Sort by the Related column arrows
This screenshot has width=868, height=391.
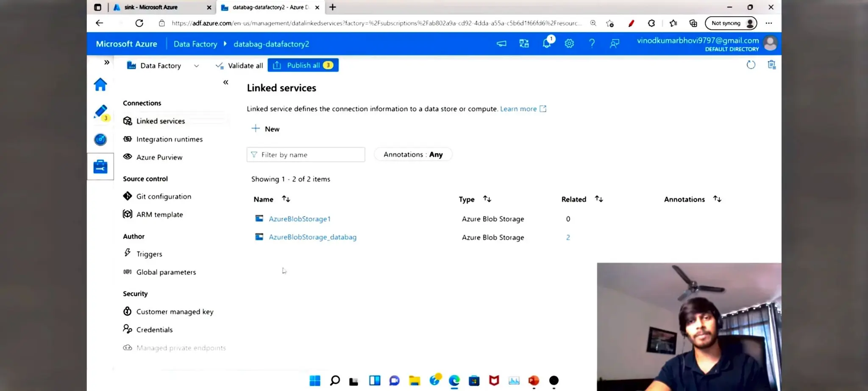click(x=599, y=199)
